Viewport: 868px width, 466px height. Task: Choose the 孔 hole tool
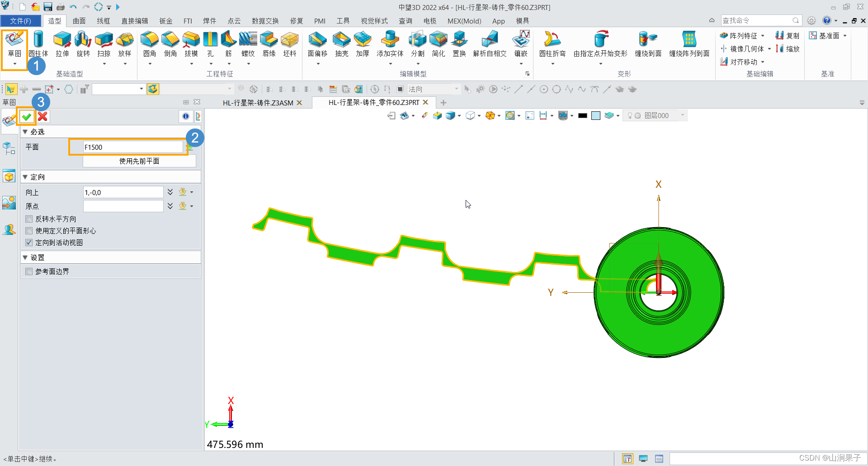point(210,44)
